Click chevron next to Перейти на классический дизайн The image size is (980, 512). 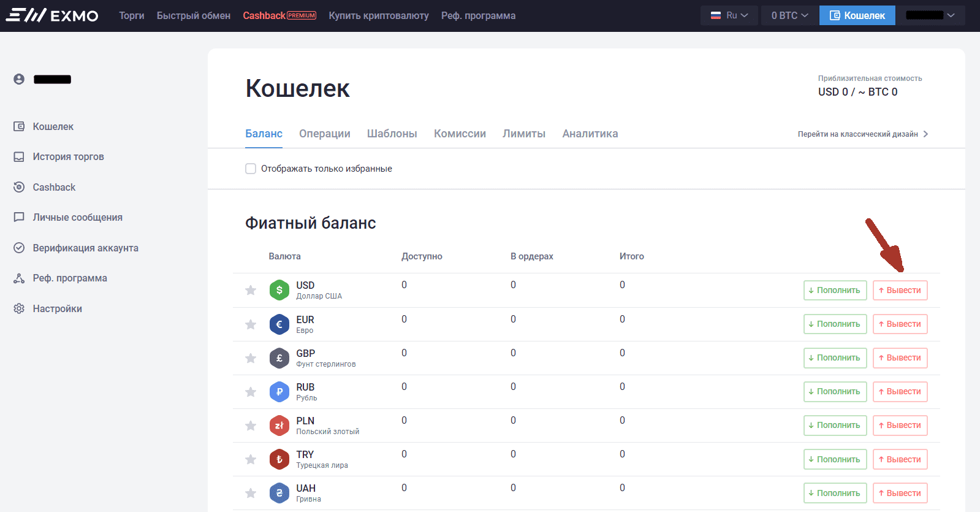pos(925,134)
